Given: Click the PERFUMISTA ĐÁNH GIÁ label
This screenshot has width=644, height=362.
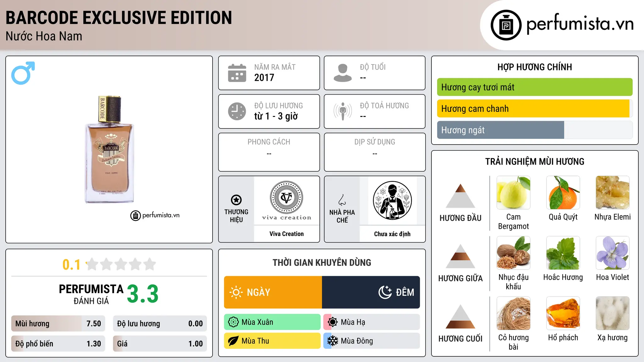Looking at the screenshot, I should coord(91,294).
